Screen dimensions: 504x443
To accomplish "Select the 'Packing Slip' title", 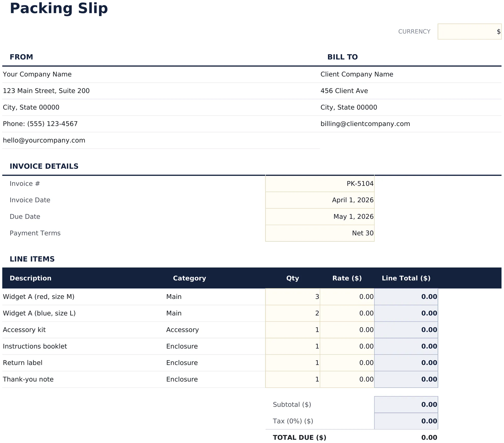I will [59, 8].
